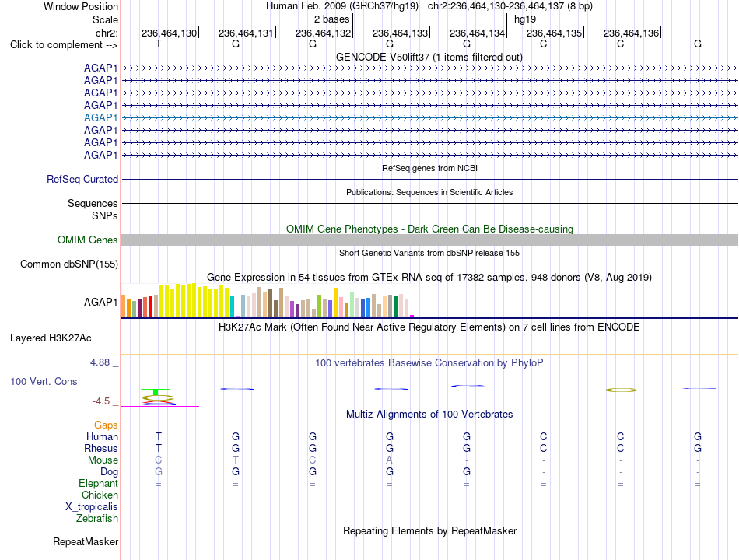The width and height of the screenshot is (739, 560).
Task: Click the chr2 236,464,133 position marker
Action: click(x=401, y=33)
